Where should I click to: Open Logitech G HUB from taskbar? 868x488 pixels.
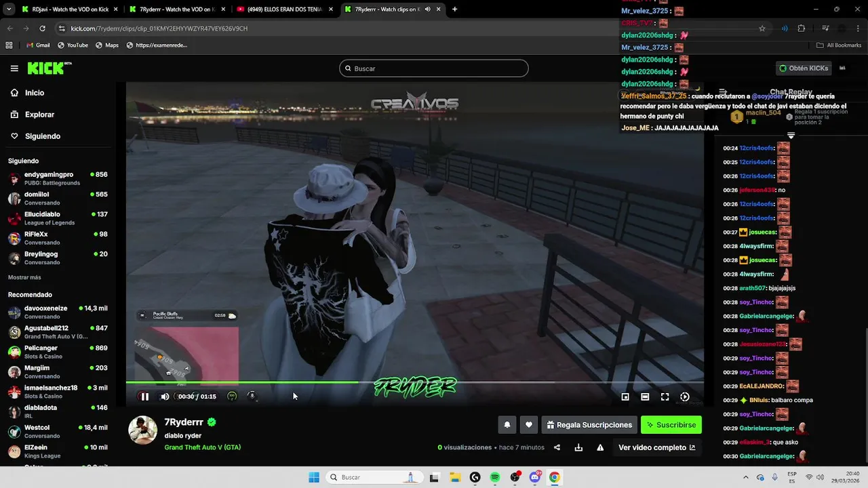pyautogui.click(x=475, y=477)
